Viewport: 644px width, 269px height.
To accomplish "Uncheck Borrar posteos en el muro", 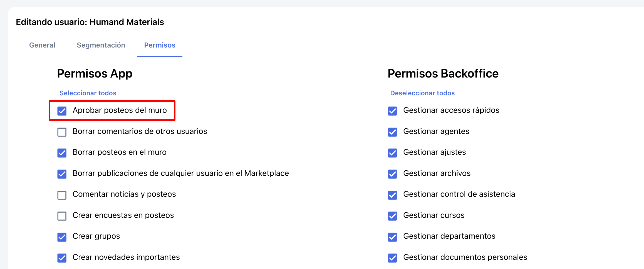I will 62,153.
